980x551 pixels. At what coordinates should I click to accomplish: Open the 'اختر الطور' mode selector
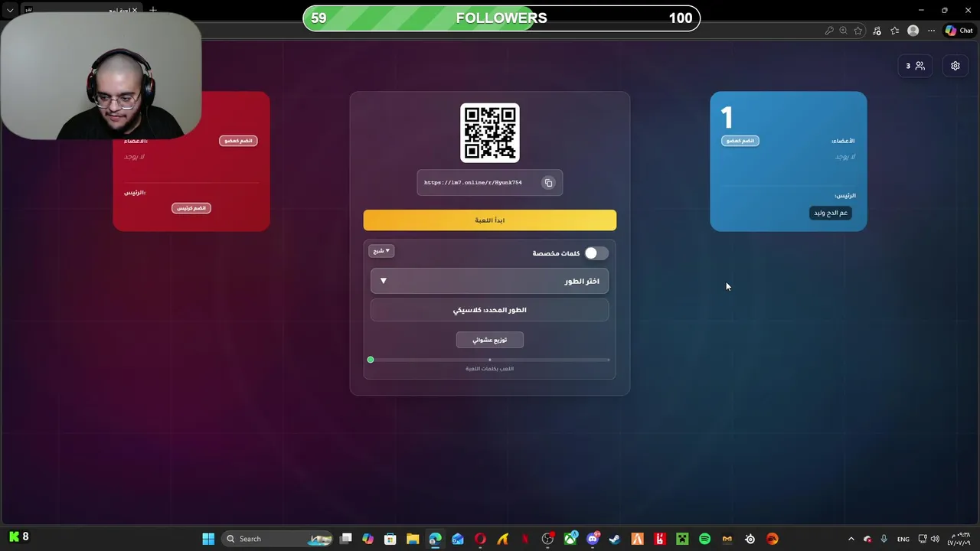point(490,281)
